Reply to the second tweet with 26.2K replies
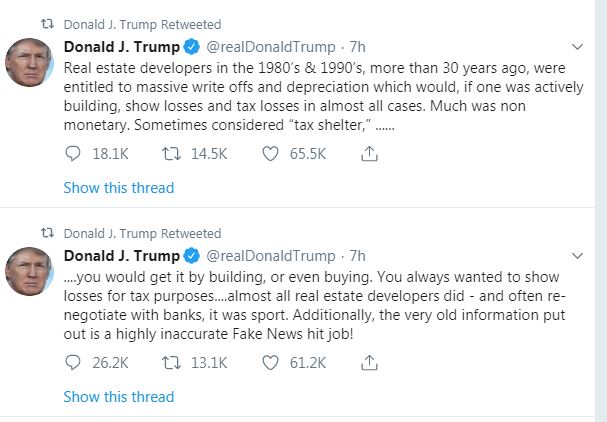This screenshot has width=607, height=422. click(x=73, y=363)
